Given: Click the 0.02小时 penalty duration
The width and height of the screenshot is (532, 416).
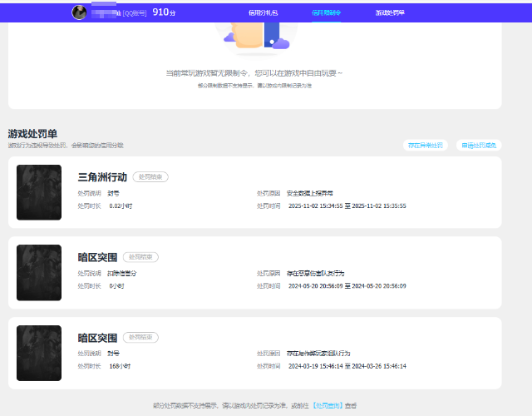Looking at the screenshot, I should pos(121,206).
